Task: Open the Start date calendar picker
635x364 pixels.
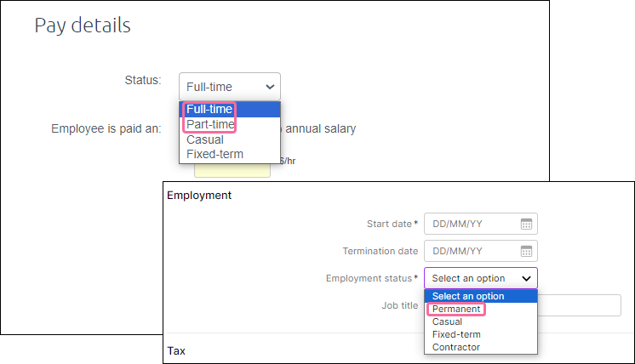Action: 526,224
